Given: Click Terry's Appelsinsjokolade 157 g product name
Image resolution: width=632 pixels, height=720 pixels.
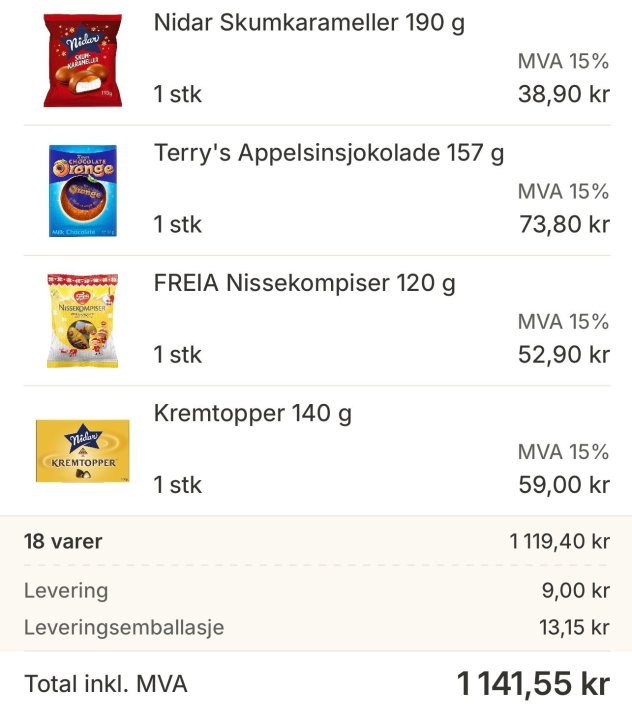Looking at the screenshot, I should [x=329, y=154].
